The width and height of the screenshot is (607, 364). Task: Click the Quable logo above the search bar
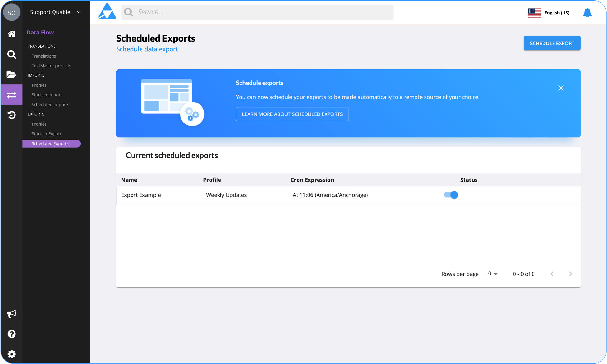(x=107, y=11)
